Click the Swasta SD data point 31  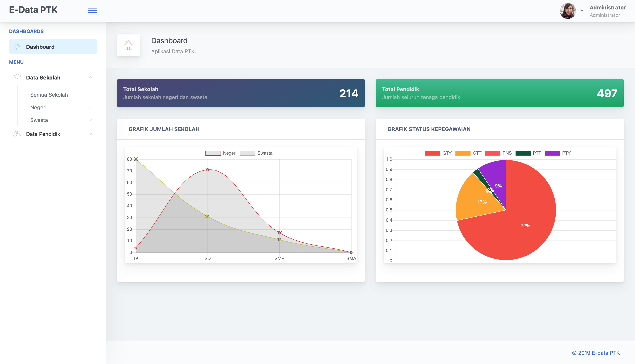[208, 216]
